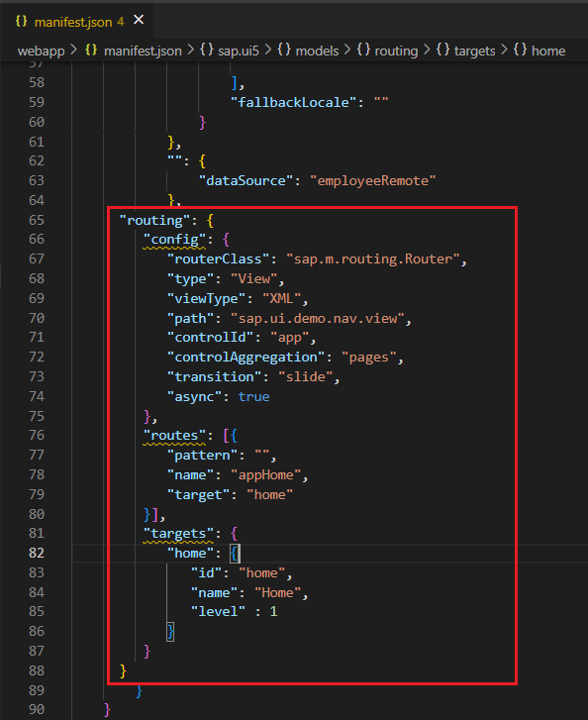
Task: Click the highlighted closing brace on line 86
Action: tap(170, 632)
